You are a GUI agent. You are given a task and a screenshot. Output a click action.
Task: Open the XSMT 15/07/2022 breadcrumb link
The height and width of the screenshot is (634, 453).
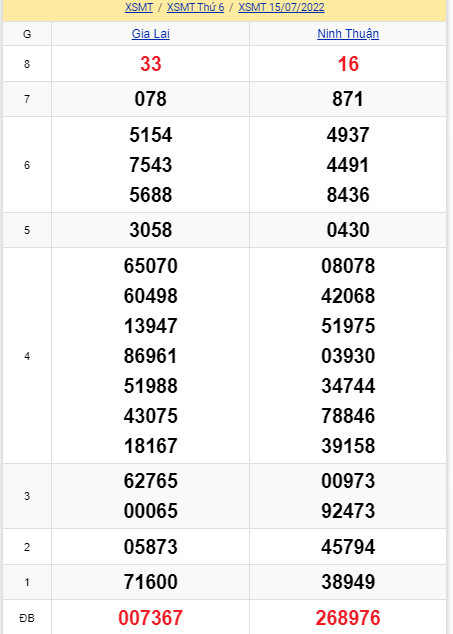pyautogui.click(x=281, y=7)
